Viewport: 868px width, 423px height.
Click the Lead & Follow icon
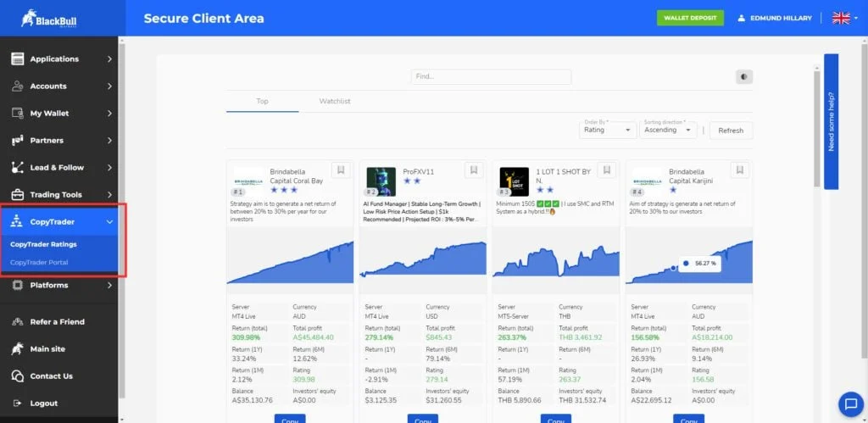tap(17, 167)
